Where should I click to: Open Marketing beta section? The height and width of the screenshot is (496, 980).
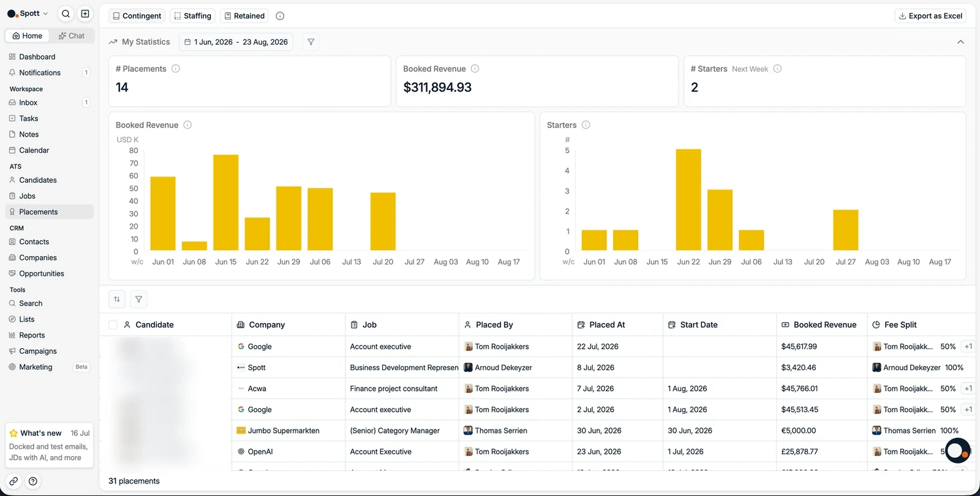49,367
